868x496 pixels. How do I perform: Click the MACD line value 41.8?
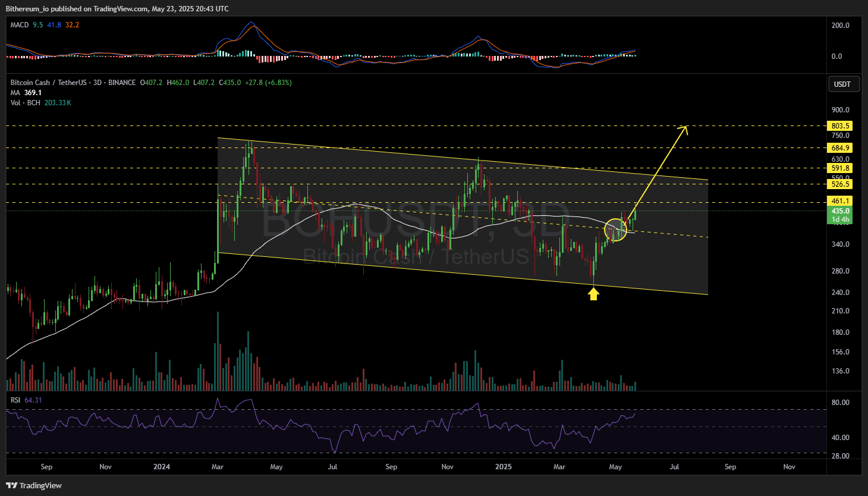coord(54,25)
